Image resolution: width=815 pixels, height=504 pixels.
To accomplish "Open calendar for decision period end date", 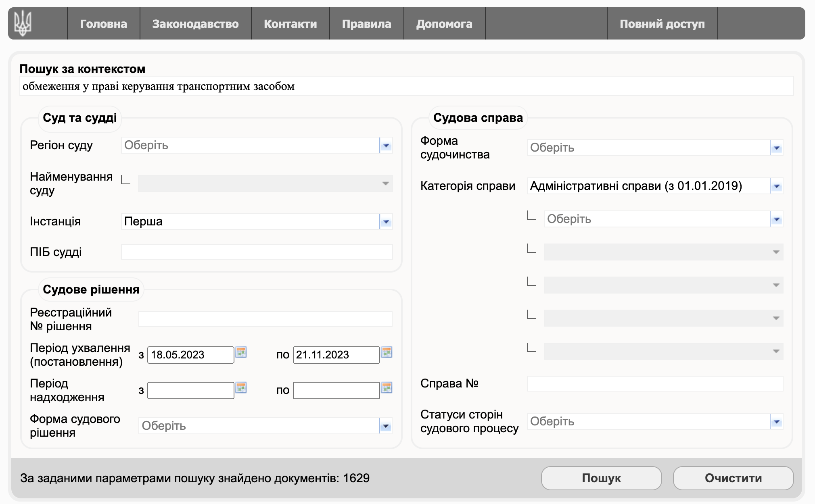I will (387, 352).
